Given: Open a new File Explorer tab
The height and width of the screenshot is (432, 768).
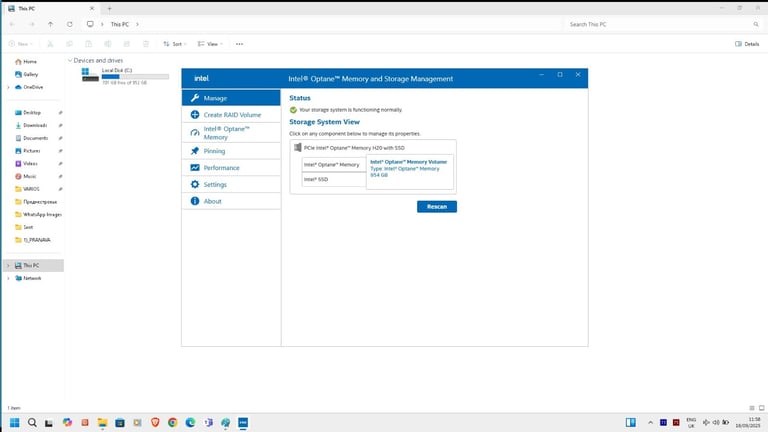Looking at the screenshot, I should pos(109,8).
